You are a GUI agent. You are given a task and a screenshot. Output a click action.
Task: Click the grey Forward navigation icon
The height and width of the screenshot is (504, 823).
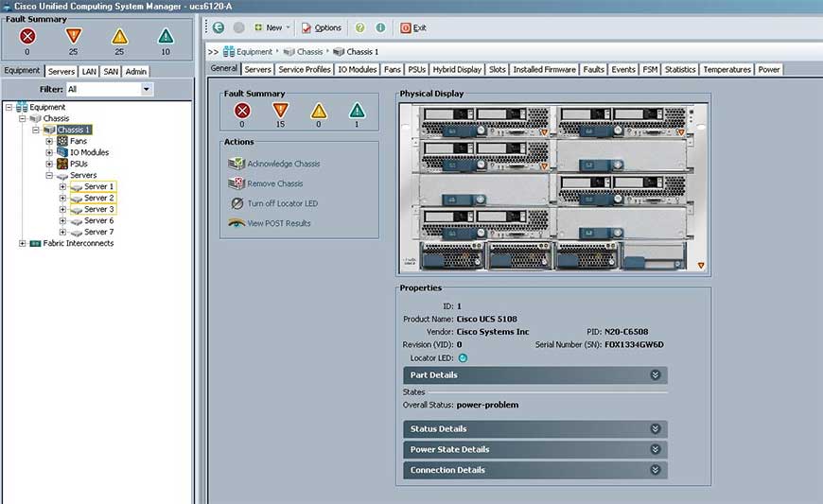click(x=238, y=27)
